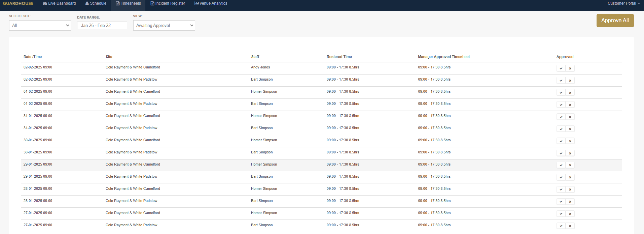Approve Homer Simpson 31-01-2025 Camelford checkmark

pyautogui.click(x=561, y=117)
